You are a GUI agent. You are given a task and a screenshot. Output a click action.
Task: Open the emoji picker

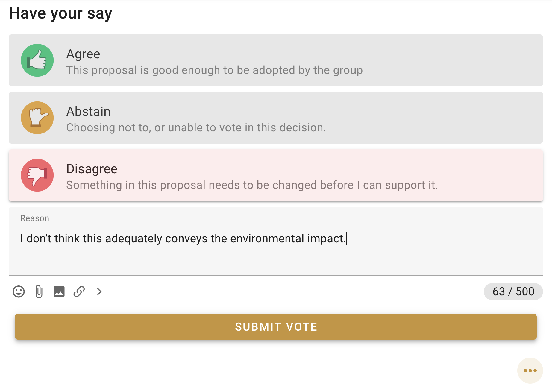[19, 291]
